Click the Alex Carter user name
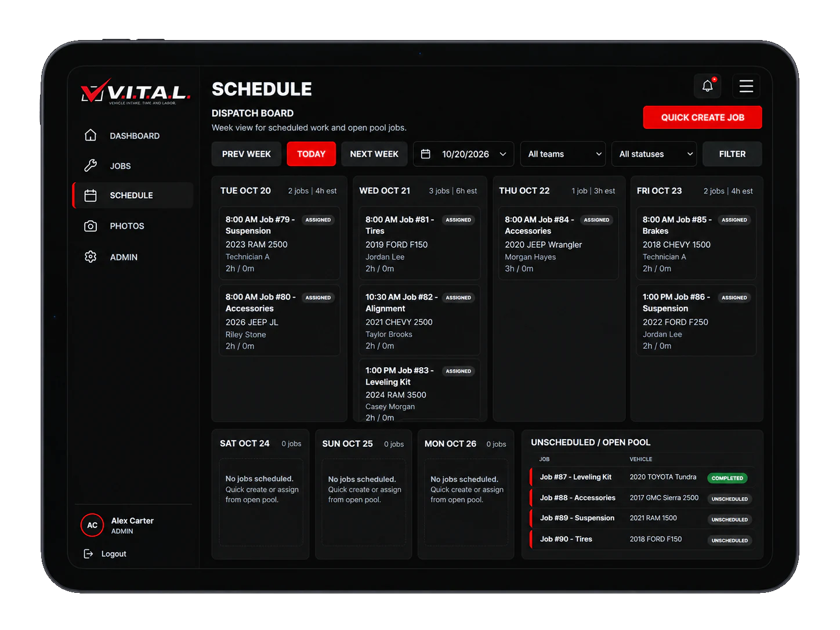Screen dimensions: 840x630 tap(132, 520)
